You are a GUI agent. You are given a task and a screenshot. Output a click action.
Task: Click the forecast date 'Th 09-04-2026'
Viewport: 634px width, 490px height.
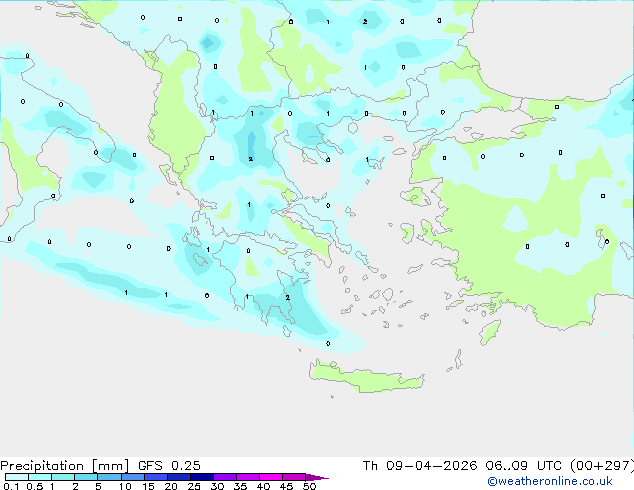(420, 466)
